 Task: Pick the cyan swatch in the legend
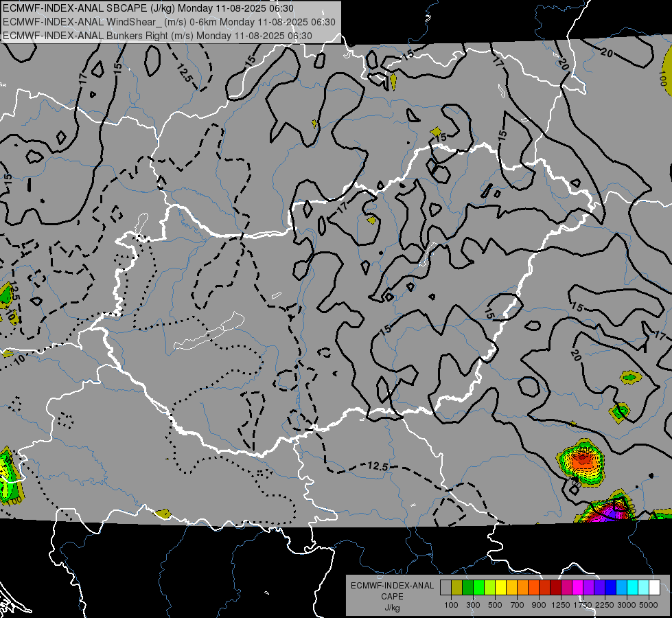pos(632,588)
